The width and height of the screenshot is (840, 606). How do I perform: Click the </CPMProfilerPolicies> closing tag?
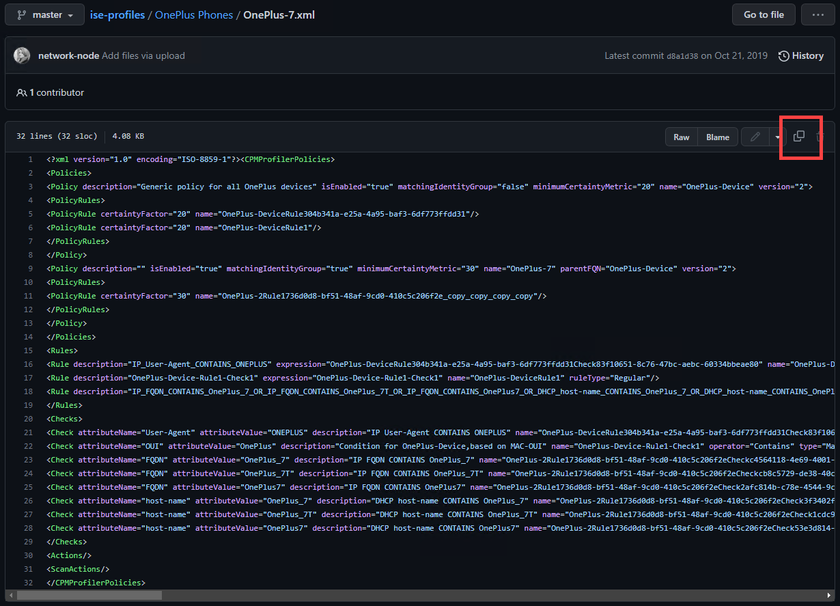[96, 583]
